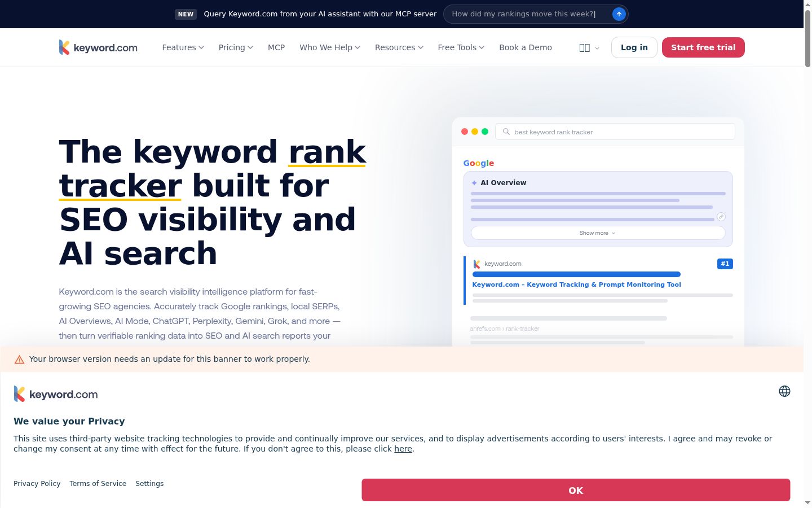Submit the MCP query with the blue arrow button
The height and width of the screenshot is (508, 812).
tap(619, 14)
